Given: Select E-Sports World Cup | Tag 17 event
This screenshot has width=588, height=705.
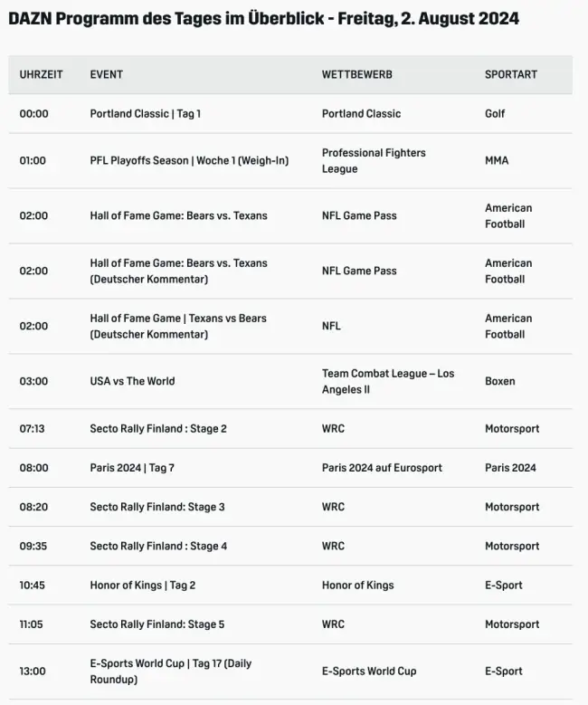Looking at the screenshot, I should (x=170, y=672).
